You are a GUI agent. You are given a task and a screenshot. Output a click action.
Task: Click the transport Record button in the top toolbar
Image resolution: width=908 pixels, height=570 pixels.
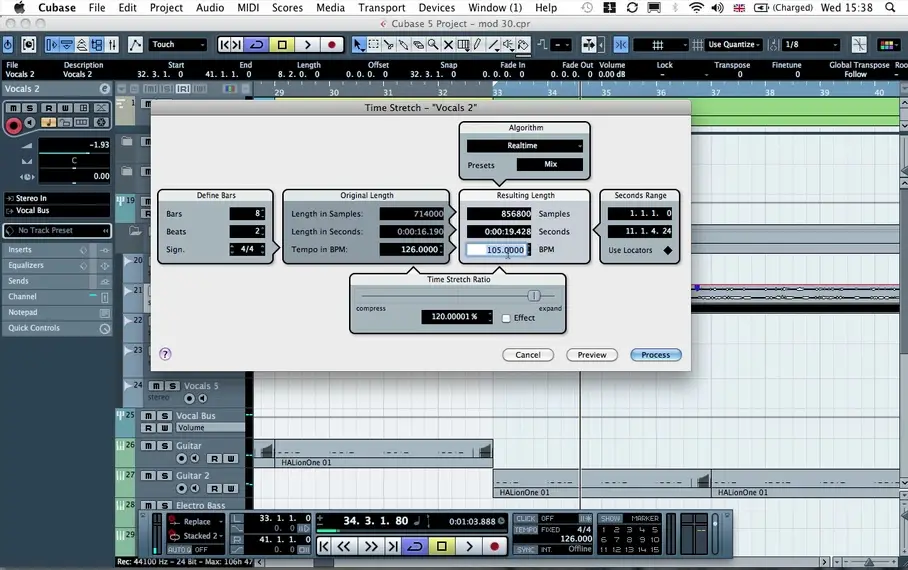tap(331, 45)
